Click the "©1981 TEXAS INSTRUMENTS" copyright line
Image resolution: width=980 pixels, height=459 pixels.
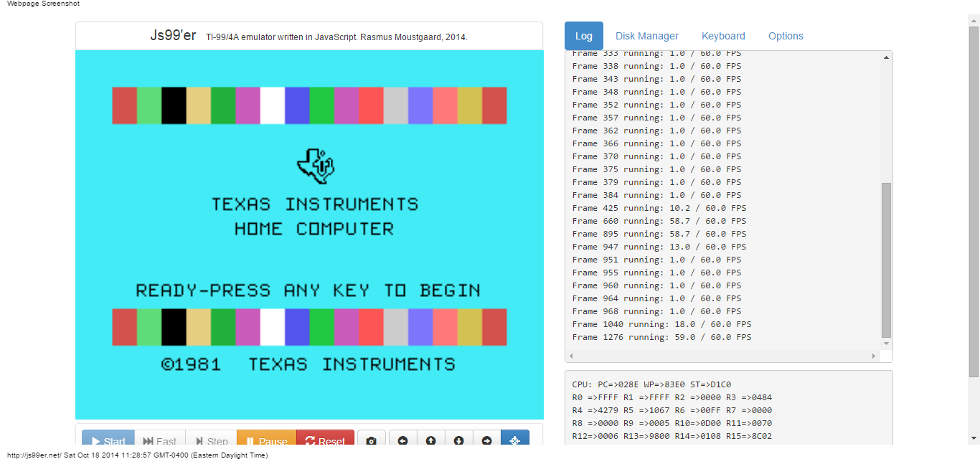[308, 364]
